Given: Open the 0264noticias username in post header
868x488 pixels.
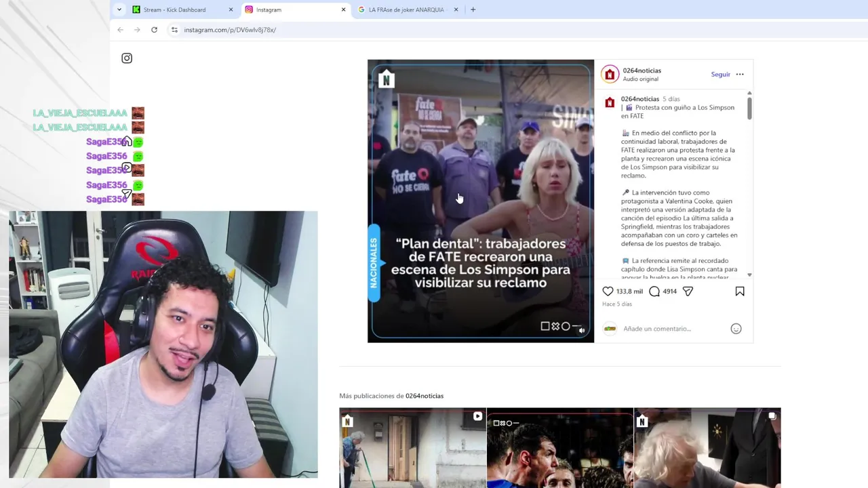Looking at the screenshot, I should [x=642, y=70].
